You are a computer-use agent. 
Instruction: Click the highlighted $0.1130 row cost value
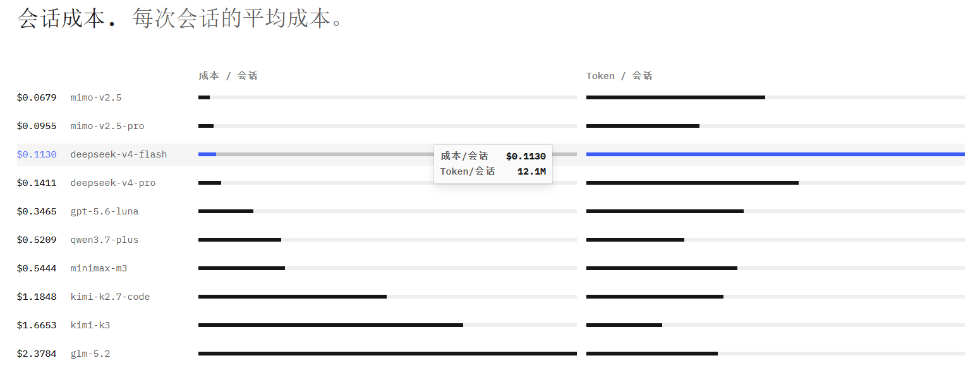[x=37, y=154]
